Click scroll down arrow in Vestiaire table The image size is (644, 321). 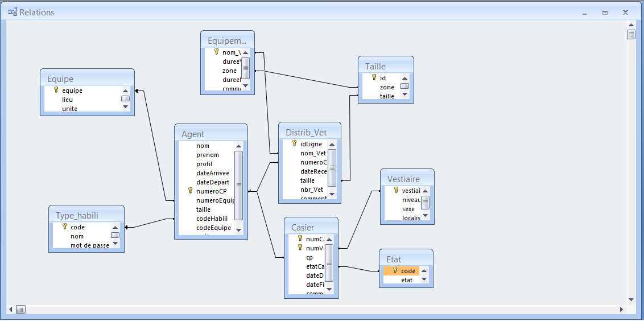[x=426, y=215]
